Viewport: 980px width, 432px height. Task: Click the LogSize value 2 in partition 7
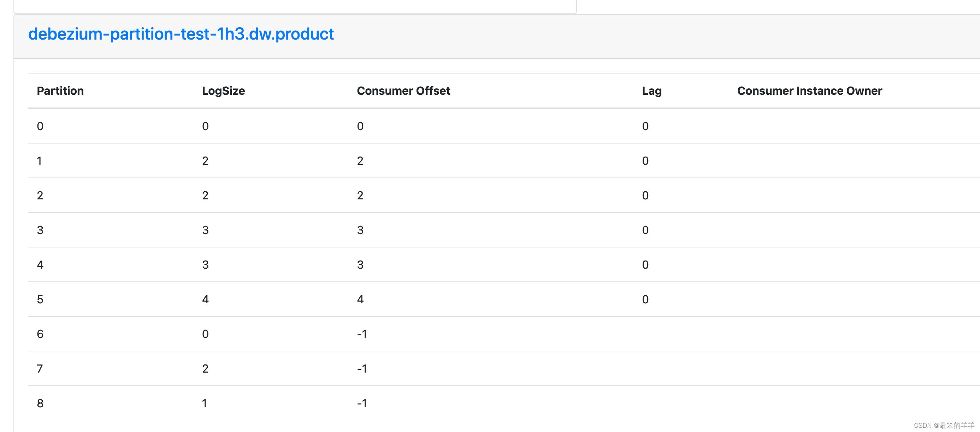(x=205, y=369)
